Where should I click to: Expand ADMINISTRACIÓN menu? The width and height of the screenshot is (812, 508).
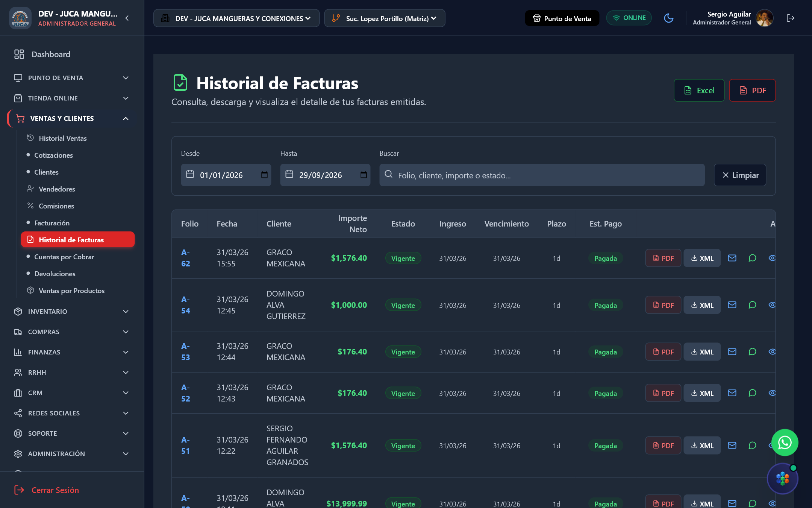[71, 454]
